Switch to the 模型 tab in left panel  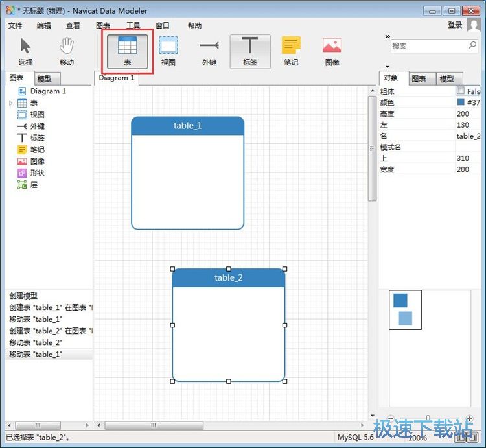pyautogui.click(x=44, y=78)
